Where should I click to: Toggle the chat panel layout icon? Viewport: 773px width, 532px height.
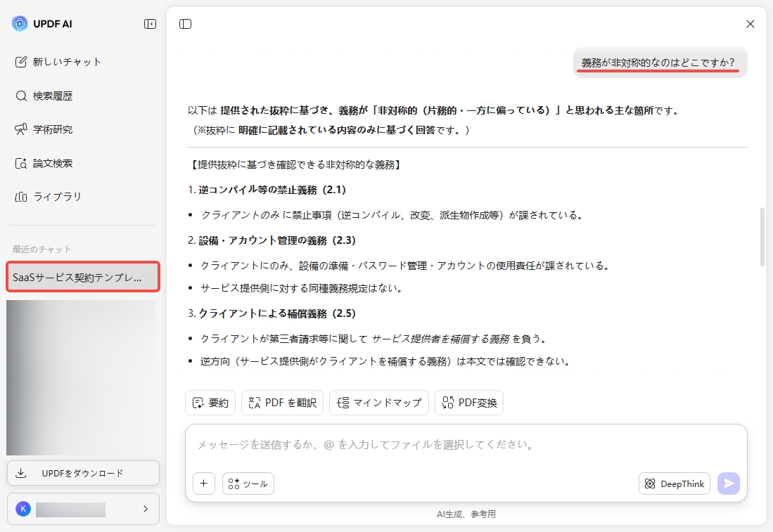pyautogui.click(x=185, y=24)
